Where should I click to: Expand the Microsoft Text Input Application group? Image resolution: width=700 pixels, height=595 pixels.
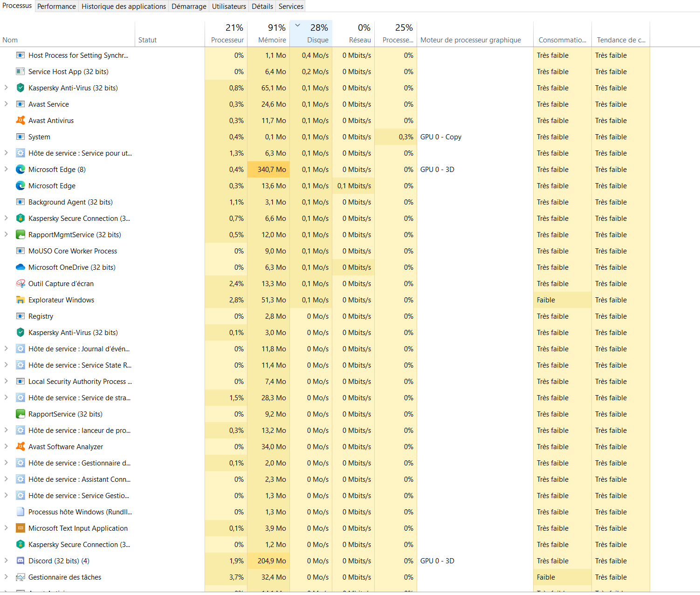point(6,527)
